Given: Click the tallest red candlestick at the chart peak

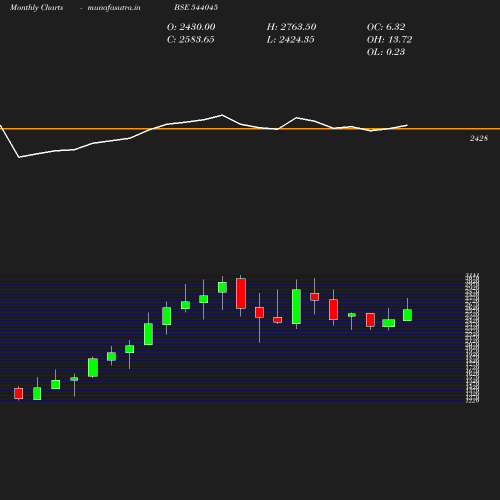Looking at the screenshot, I should tap(241, 294).
